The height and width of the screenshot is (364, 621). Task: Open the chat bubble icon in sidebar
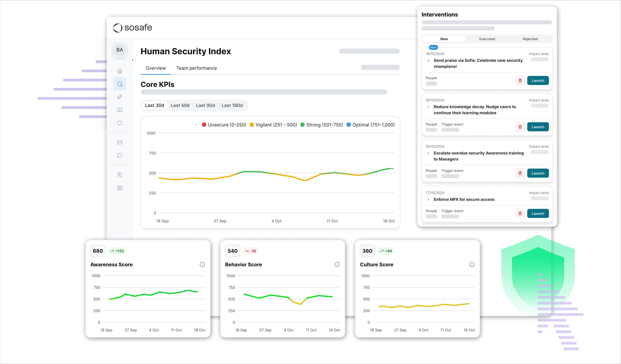119,155
